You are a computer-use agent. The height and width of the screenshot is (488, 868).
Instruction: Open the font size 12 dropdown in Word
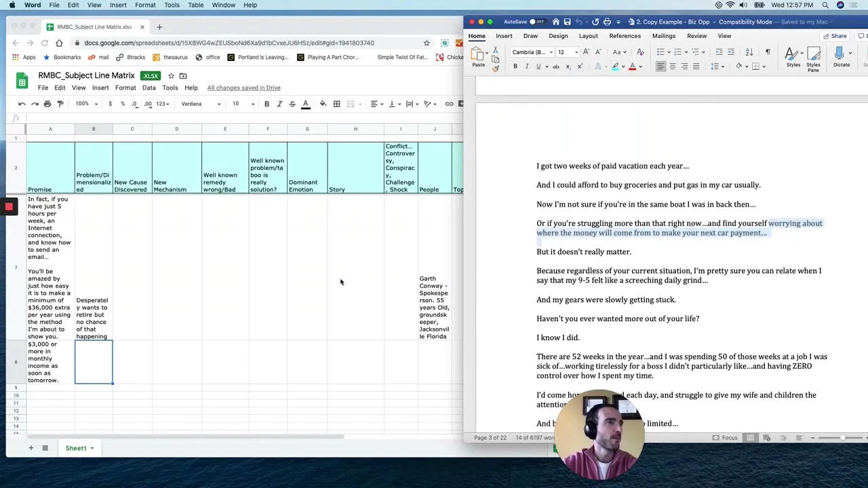[576, 52]
